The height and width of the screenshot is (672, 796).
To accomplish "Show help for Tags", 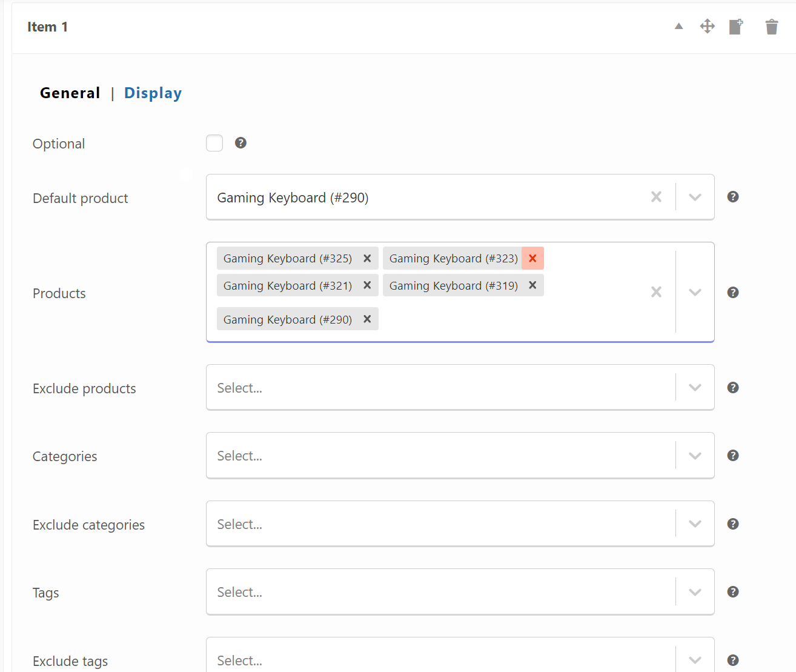I will tap(733, 592).
